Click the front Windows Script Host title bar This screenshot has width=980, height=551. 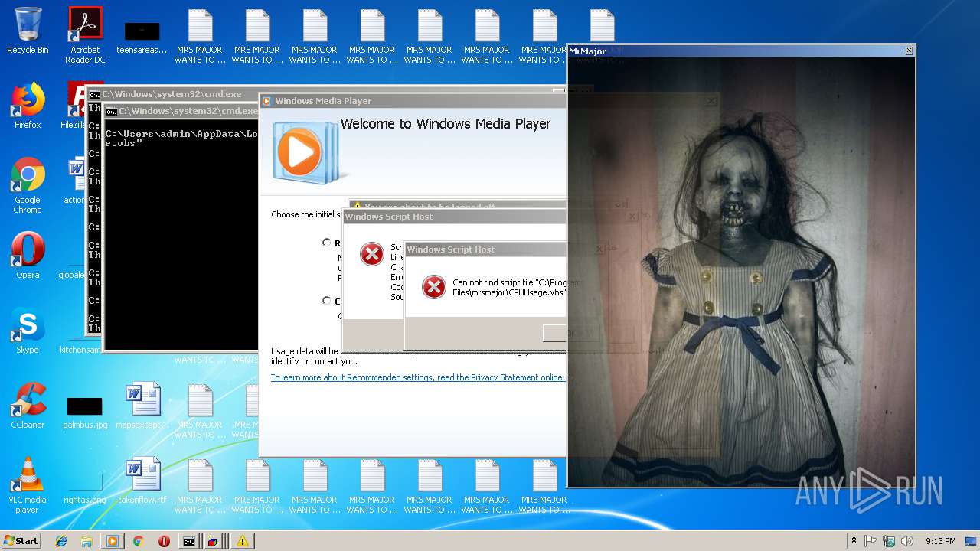(485, 249)
